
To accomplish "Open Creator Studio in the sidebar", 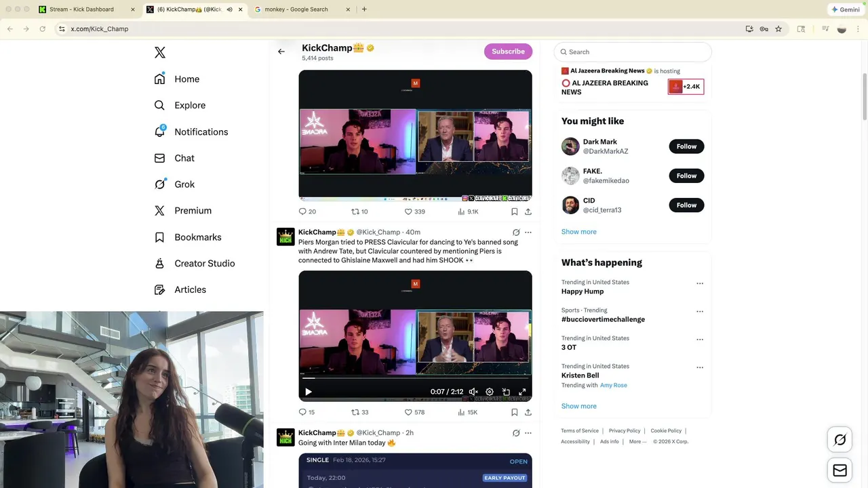I will click(x=195, y=264).
